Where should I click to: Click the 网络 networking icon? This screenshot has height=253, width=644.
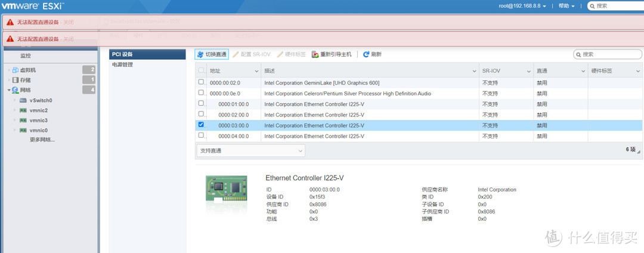[x=16, y=90]
